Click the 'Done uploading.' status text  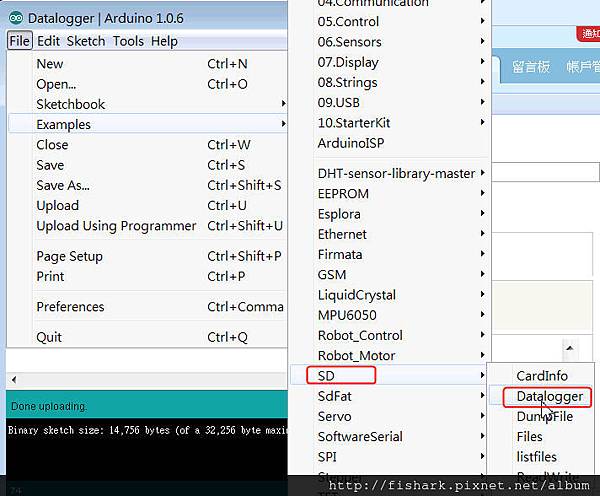49,406
